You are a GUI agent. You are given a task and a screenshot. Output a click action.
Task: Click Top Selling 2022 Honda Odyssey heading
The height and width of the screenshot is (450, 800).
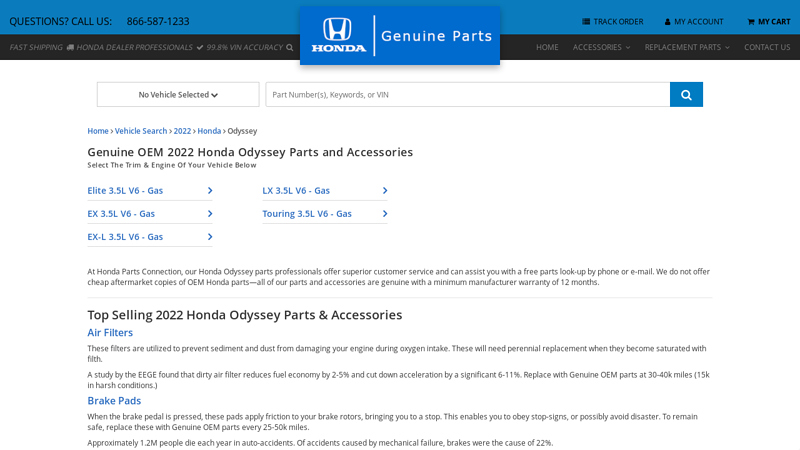coord(244,315)
